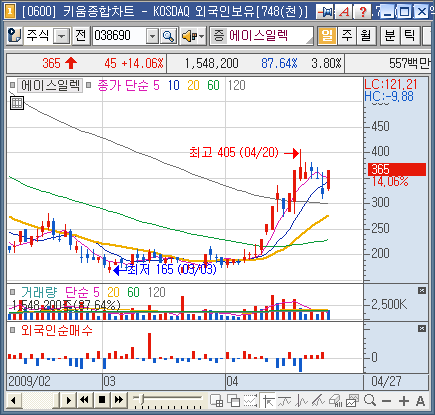Click the stop square button
Image resolution: width=435 pixels, height=415 pixels.
pyautogui.click(x=102, y=400)
